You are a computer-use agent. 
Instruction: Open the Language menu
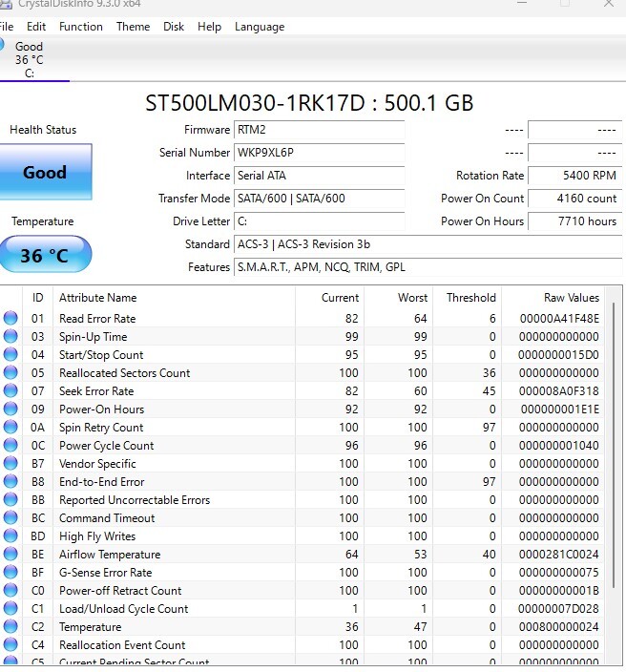[x=259, y=27]
